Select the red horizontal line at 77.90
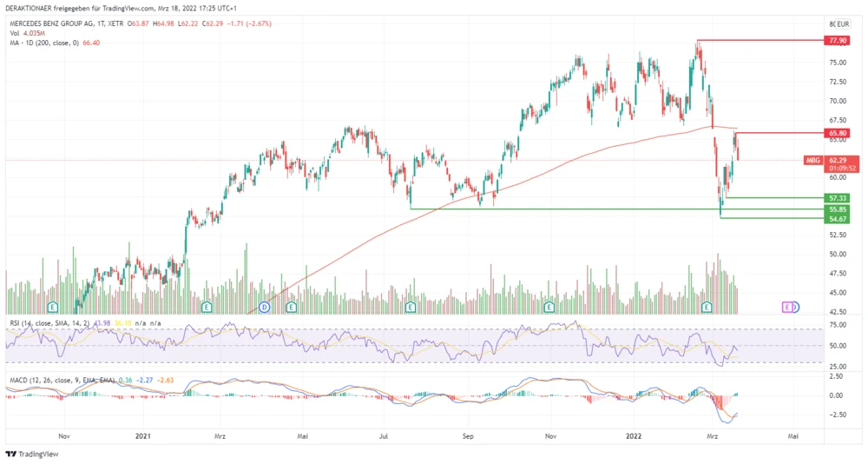Image resolution: width=868 pixels, height=464 pixels. 760,40
